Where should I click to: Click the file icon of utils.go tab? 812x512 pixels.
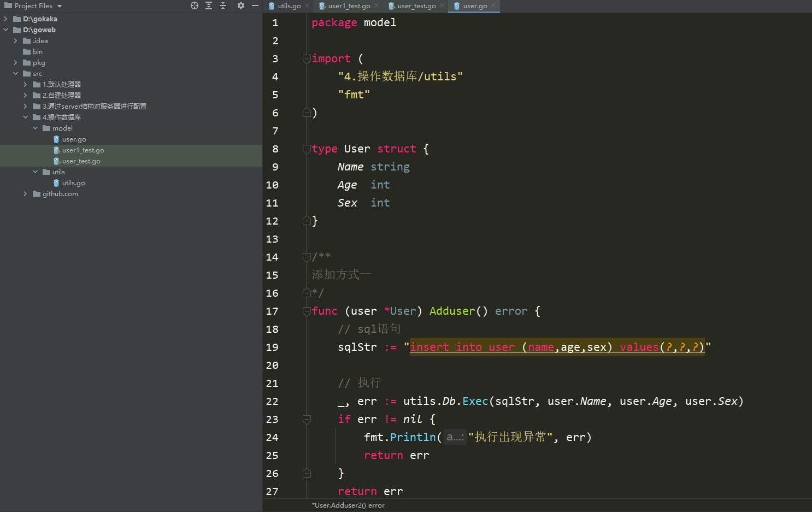[x=272, y=6]
